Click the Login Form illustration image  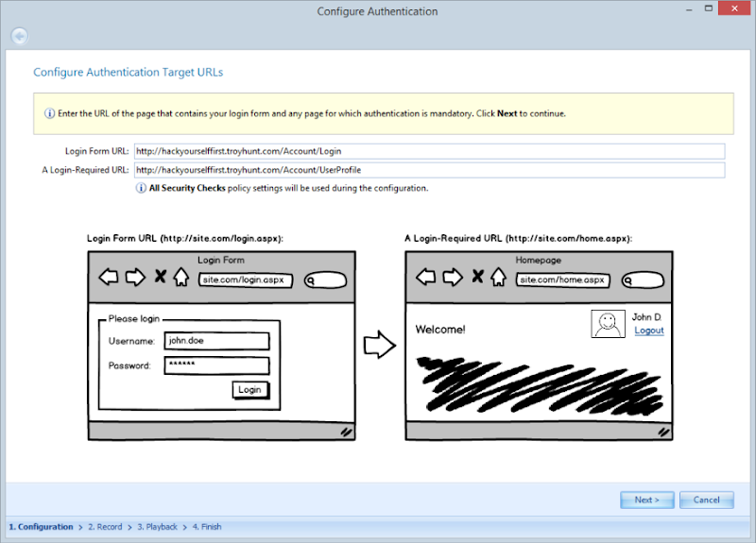(x=222, y=346)
